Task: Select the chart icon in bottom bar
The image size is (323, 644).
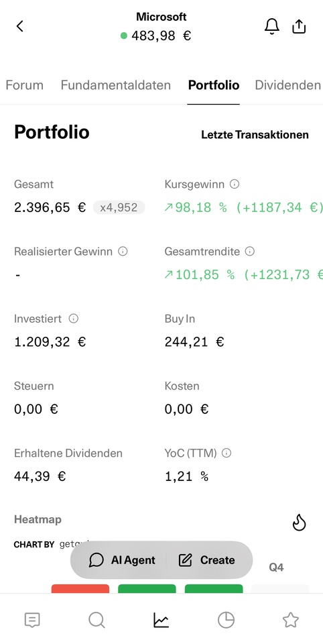Action: pos(161,620)
